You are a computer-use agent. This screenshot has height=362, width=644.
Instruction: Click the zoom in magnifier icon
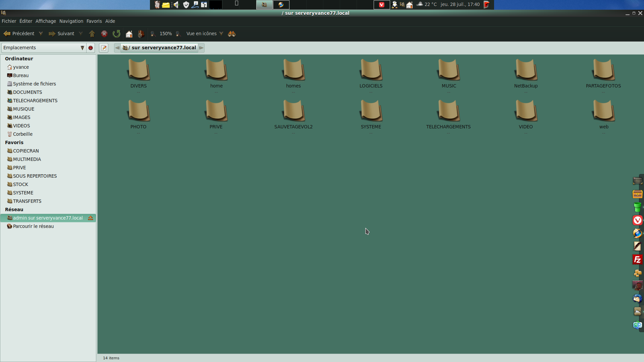[x=178, y=34]
